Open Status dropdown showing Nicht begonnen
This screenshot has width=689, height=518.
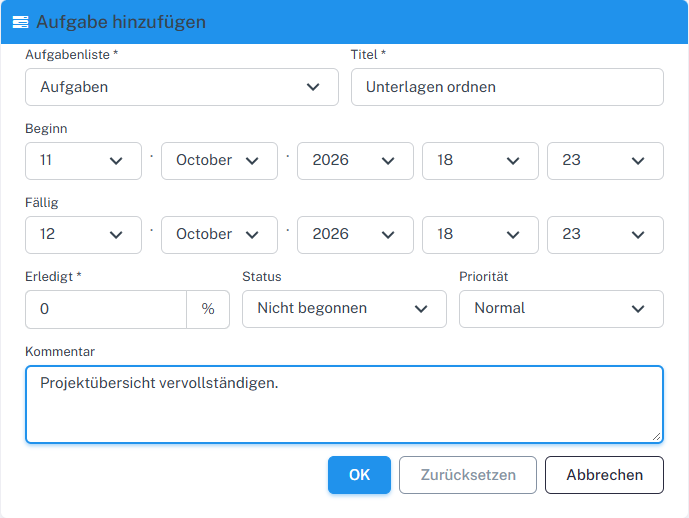tap(344, 309)
